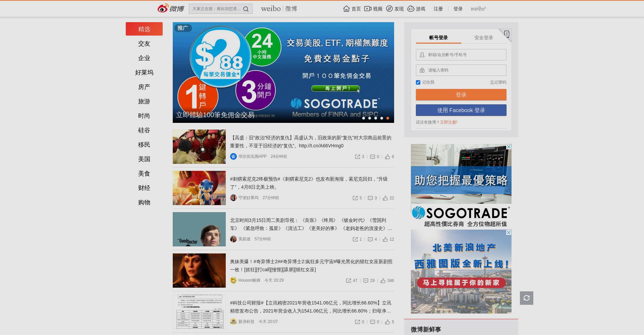Open the Scarlet Witch thumbnail post
The width and height of the screenshot is (644, 335).
199,271
